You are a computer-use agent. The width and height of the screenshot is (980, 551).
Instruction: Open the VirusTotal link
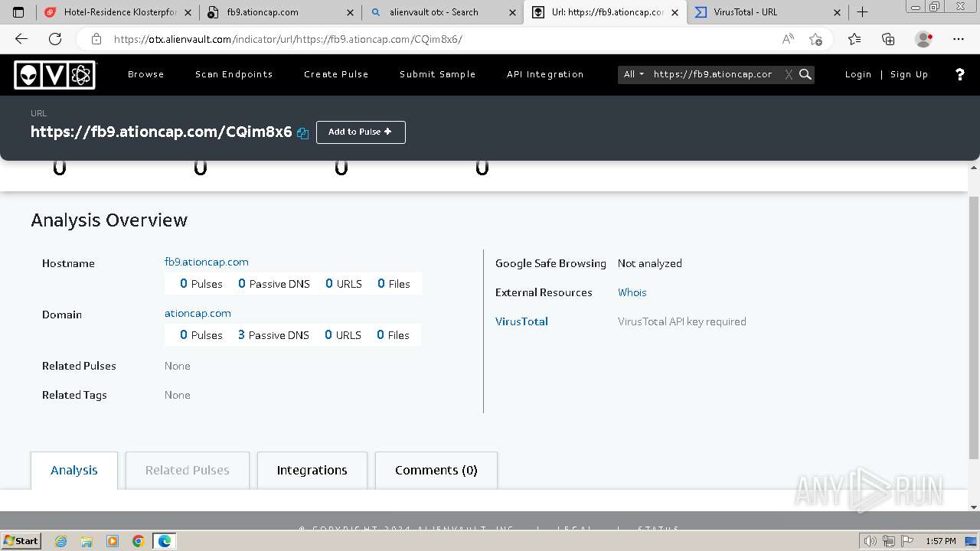521,321
